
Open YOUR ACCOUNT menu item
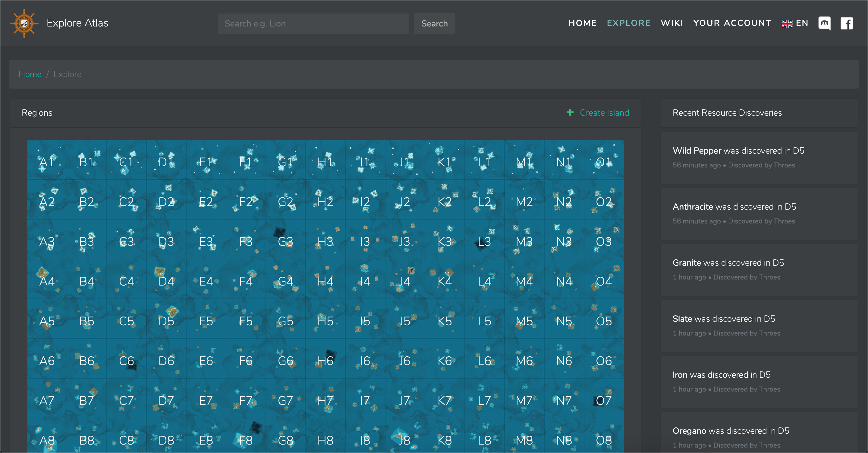(x=732, y=23)
